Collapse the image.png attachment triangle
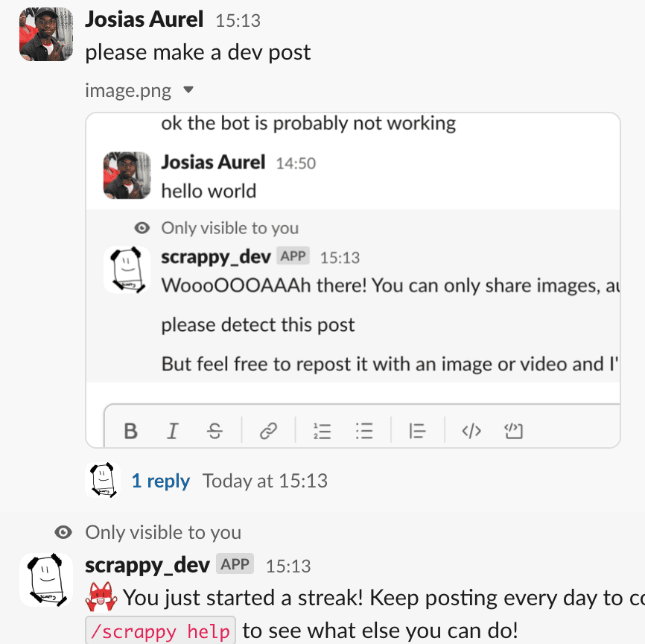This screenshot has width=645, height=644. [x=188, y=91]
